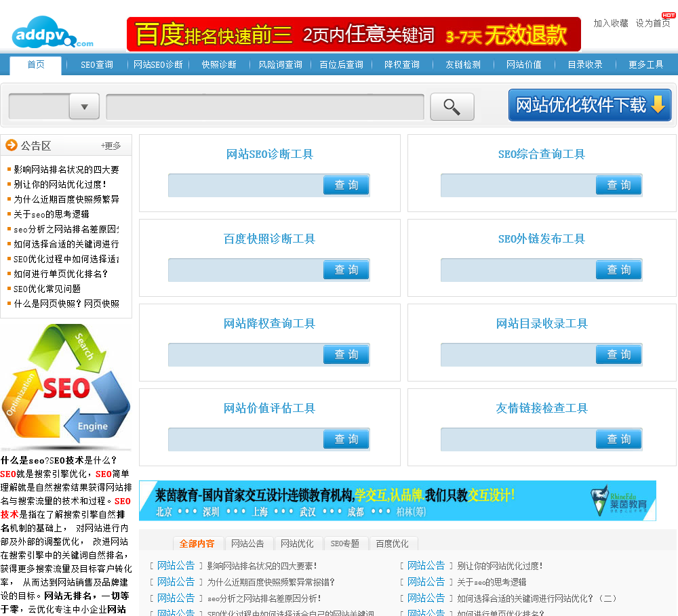
Task: Open article 如何选择合适的关键词进行网站优化?(二)
Action: (x=536, y=598)
